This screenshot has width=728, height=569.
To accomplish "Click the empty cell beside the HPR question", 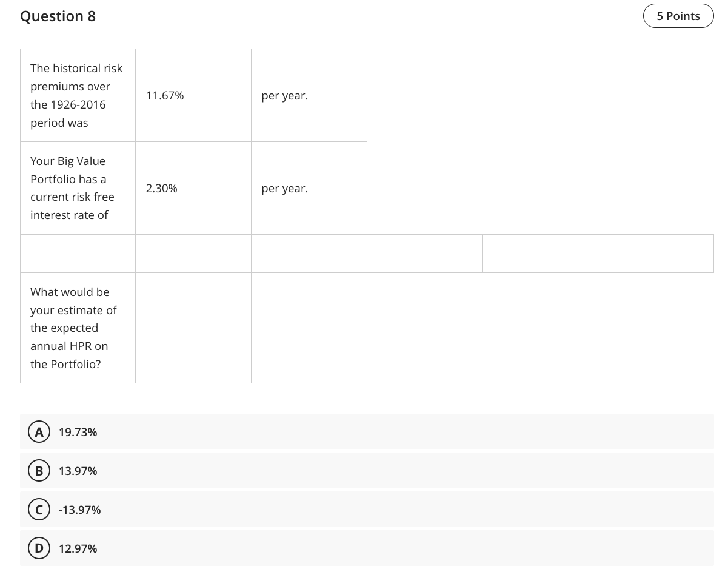I will (193, 328).
